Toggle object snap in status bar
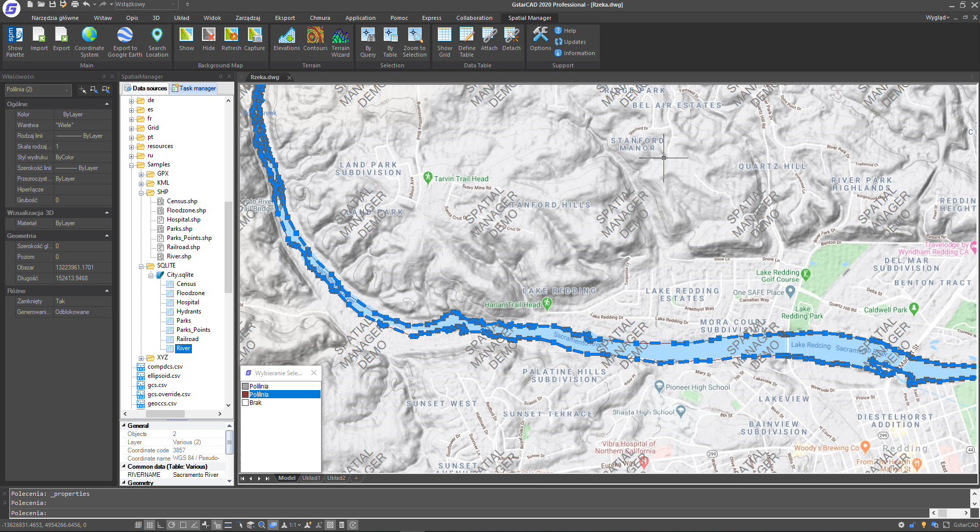Image resolution: width=980 pixels, height=532 pixels. tap(183, 525)
